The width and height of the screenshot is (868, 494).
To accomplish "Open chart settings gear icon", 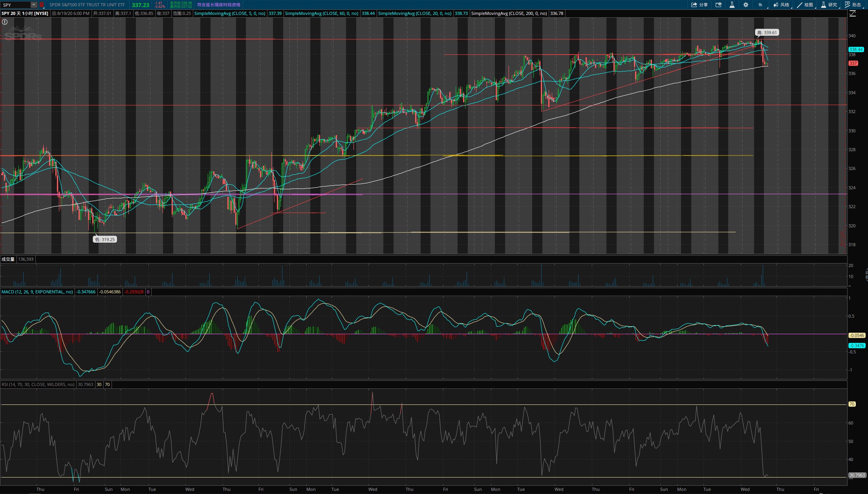I will tap(745, 5).
